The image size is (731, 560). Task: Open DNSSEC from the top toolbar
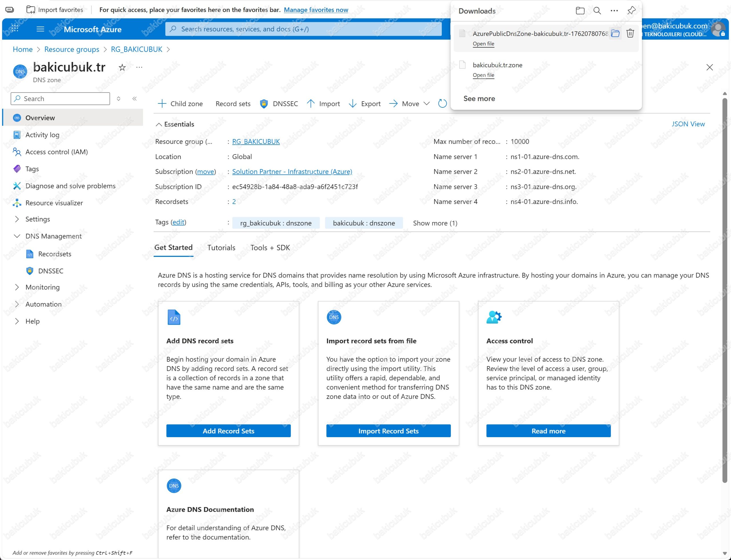[x=279, y=104]
